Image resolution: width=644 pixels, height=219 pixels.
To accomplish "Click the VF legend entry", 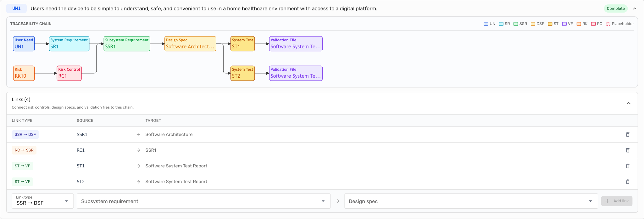I will click(568, 24).
